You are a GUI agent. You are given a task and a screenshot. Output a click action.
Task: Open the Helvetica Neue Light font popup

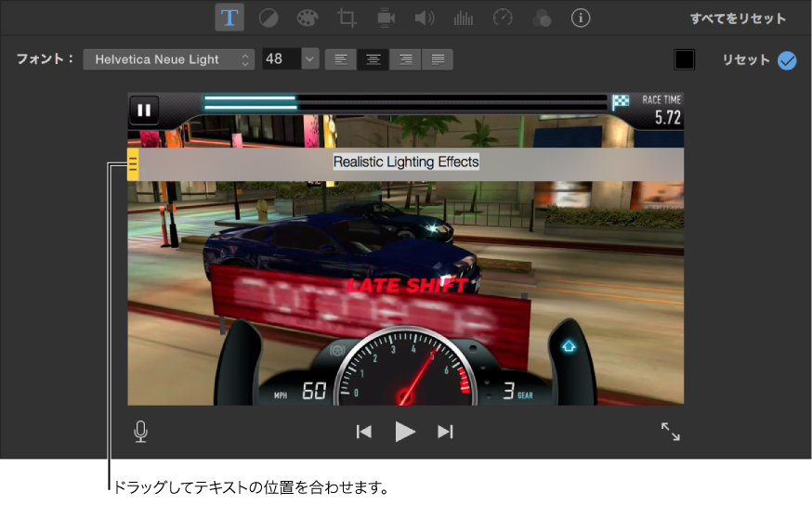coord(169,59)
